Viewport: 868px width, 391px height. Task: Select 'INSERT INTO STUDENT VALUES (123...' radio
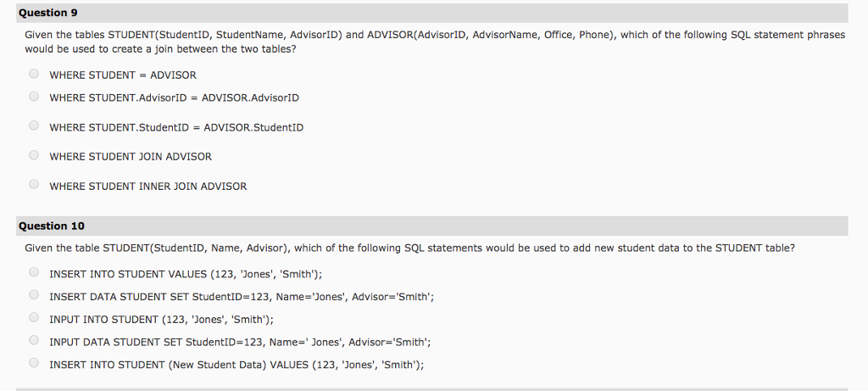tap(34, 273)
